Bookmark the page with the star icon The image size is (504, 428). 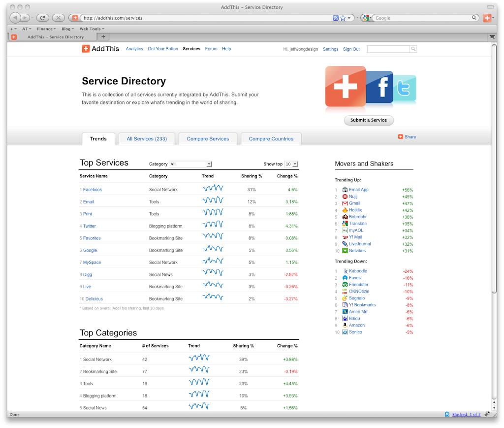[x=343, y=18]
